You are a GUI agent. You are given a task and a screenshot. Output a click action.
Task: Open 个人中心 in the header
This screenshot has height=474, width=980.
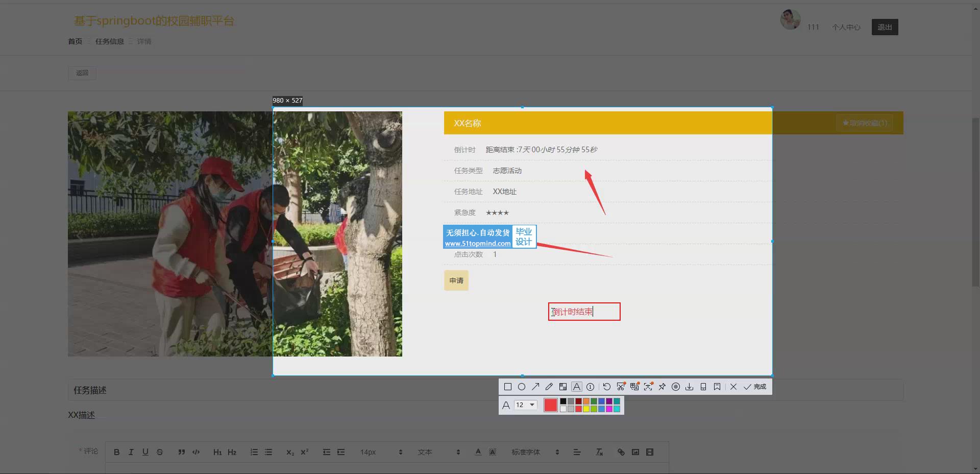point(846,27)
